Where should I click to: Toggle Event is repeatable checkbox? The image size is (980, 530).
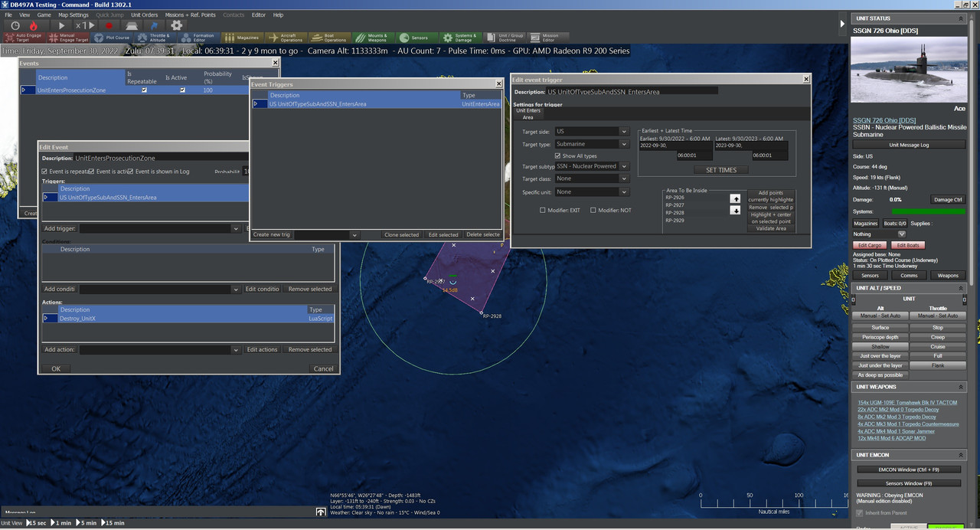click(x=44, y=172)
